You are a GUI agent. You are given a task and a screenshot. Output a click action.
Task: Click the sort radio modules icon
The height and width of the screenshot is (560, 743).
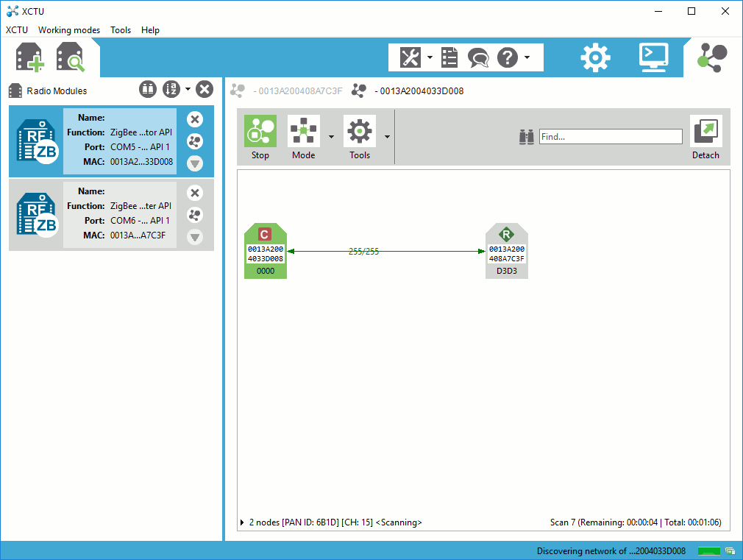171,89
